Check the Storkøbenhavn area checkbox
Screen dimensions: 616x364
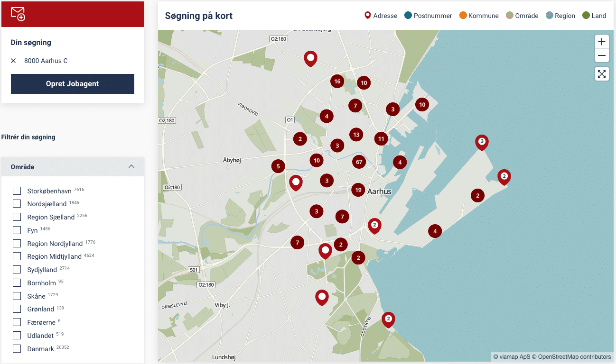[17, 191]
